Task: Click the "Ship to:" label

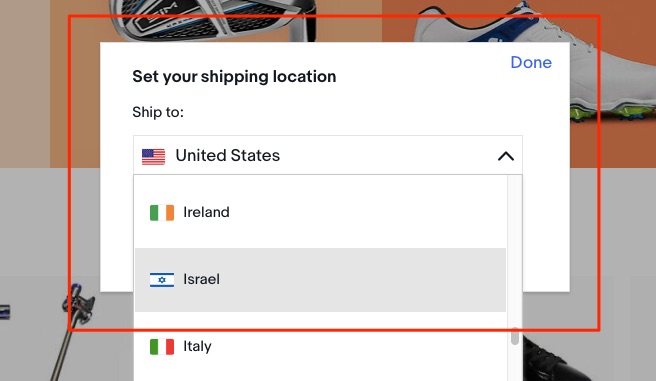Action: point(158,112)
